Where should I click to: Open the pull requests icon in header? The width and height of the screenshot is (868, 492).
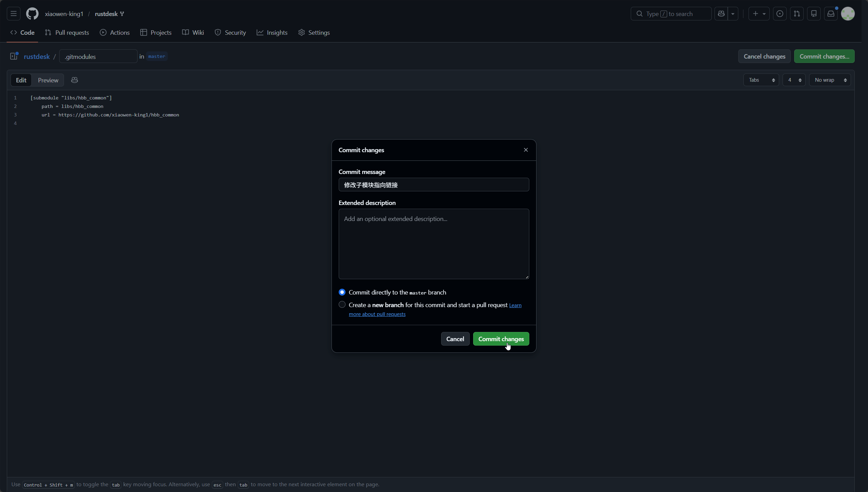(x=797, y=14)
